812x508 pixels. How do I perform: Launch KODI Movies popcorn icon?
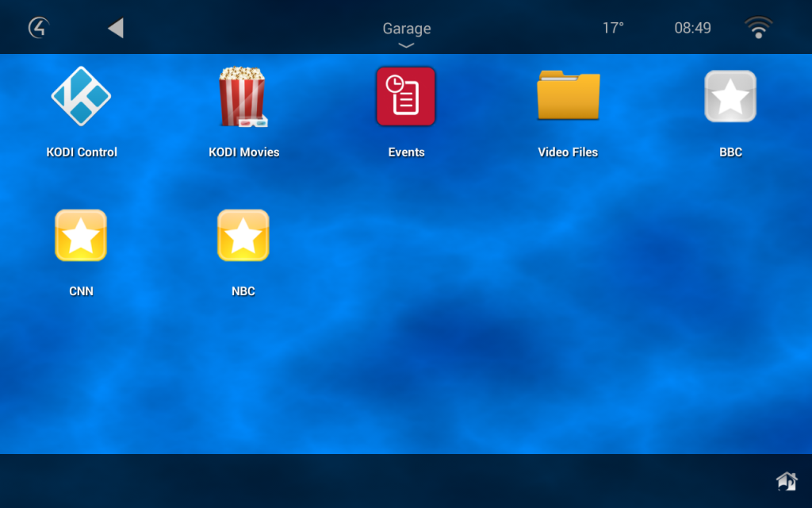pyautogui.click(x=243, y=96)
